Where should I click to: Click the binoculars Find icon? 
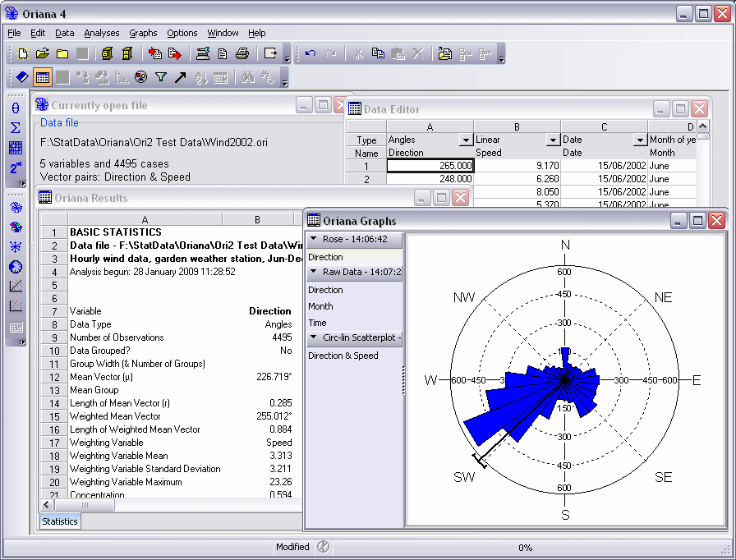[x=247, y=78]
